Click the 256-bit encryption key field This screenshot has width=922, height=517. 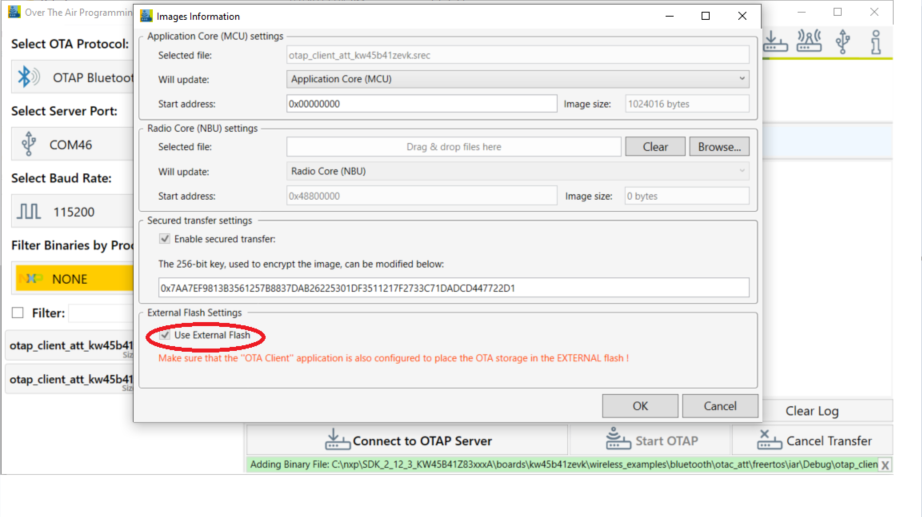(x=453, y=288)
